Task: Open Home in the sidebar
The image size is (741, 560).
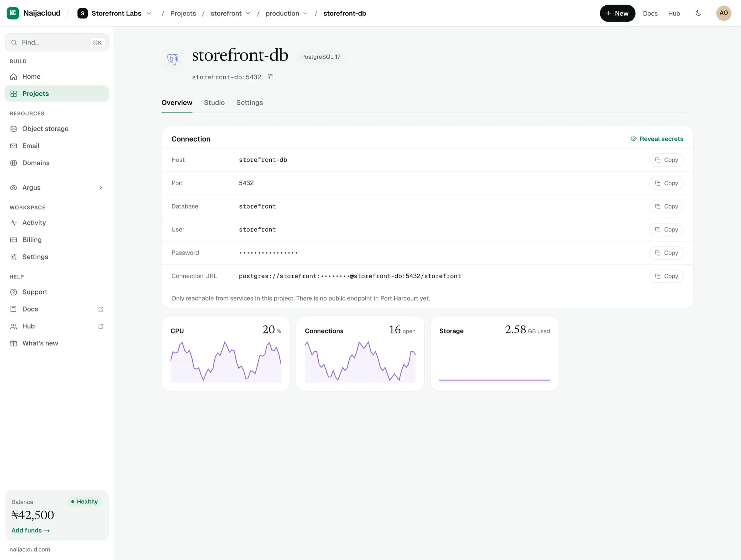Action: coord(57,76)
